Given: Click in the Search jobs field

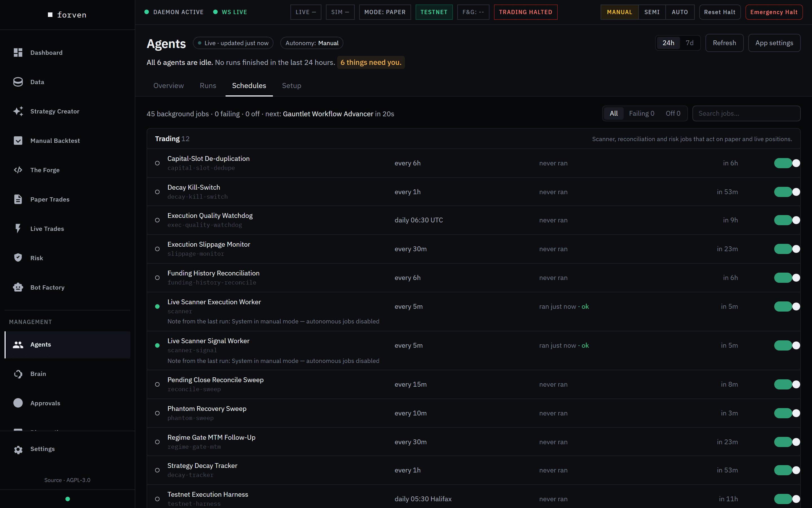Looking at the screenshot, I should coord(746,113).
